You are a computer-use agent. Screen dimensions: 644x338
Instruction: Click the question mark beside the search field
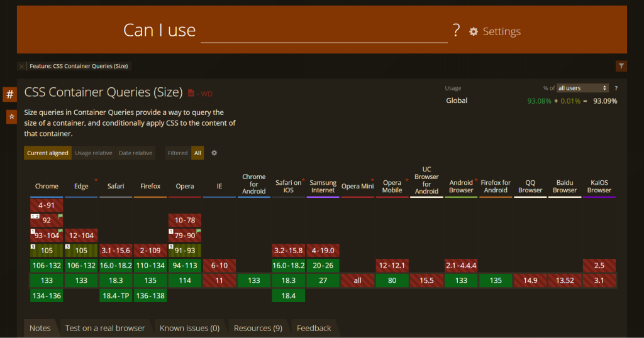(x=456, y=30)
